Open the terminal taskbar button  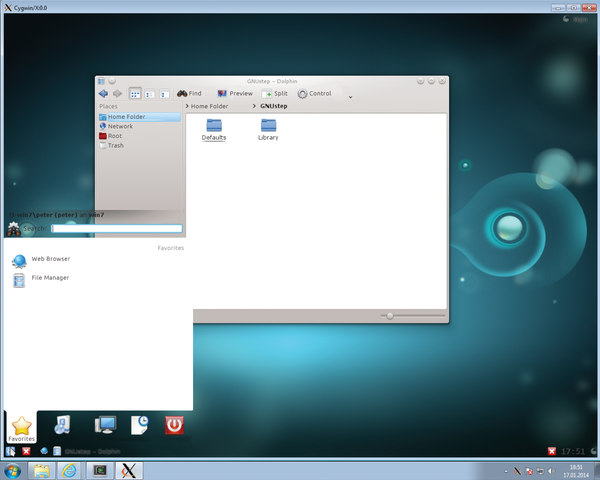pos(99,470)
